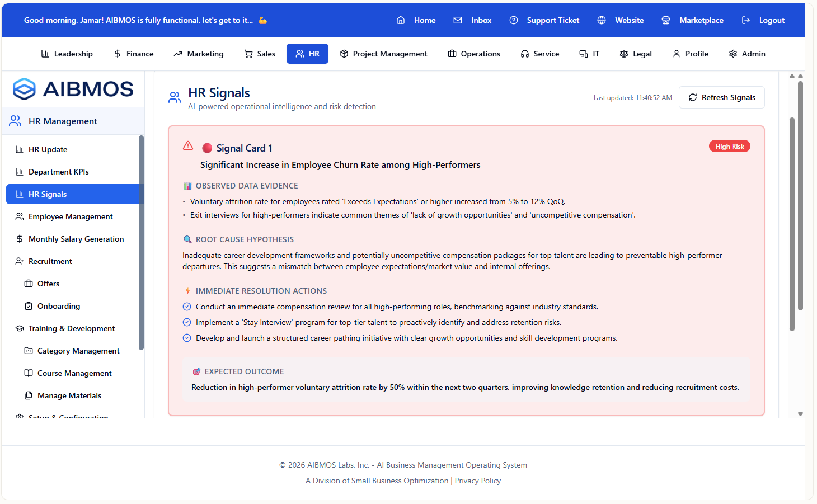
Task: Click the Marketing trend line icon
Action: [x=178, y=54]
